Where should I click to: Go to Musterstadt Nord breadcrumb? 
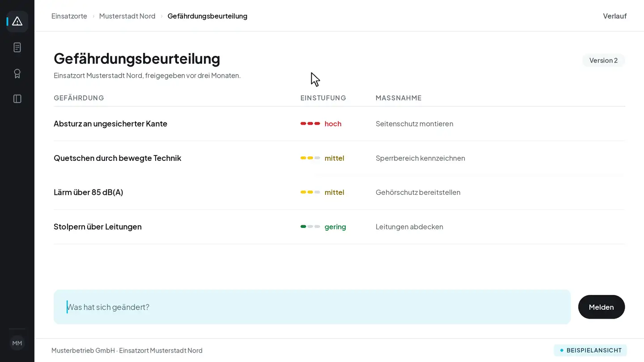(x=127, y=16)
